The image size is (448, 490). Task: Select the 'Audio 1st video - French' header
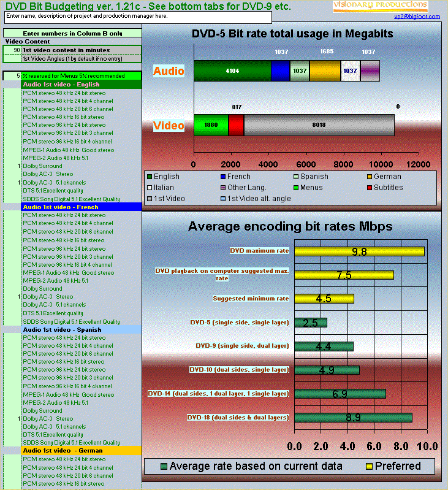(81, 207)
